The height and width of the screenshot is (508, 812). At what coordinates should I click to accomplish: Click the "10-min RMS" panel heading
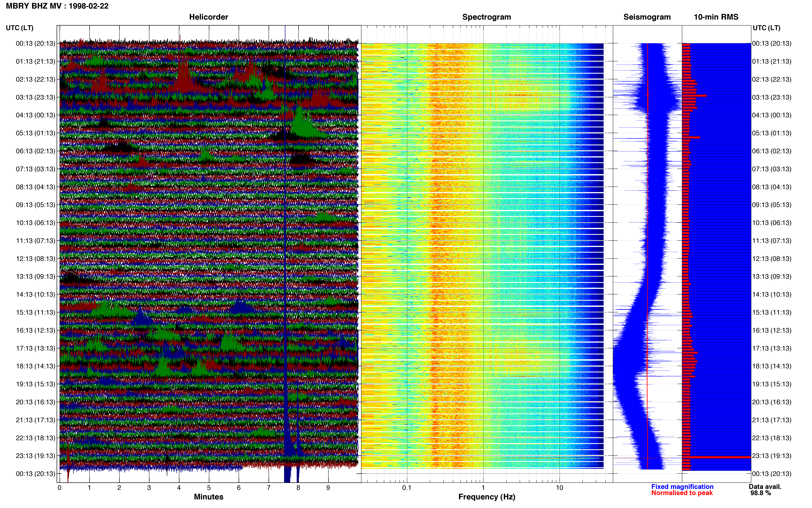(x=716, y=17)
